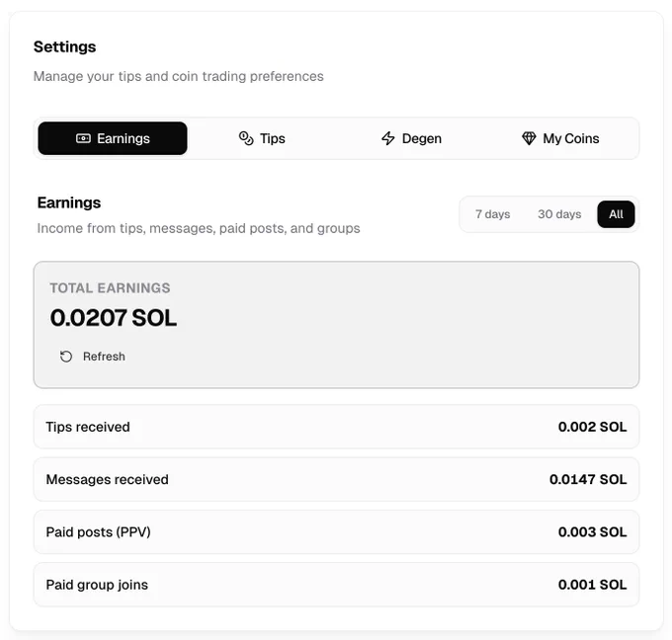This screenshot has width=672, height=640.
Task: Select the All time range
Action: point(616,214)
